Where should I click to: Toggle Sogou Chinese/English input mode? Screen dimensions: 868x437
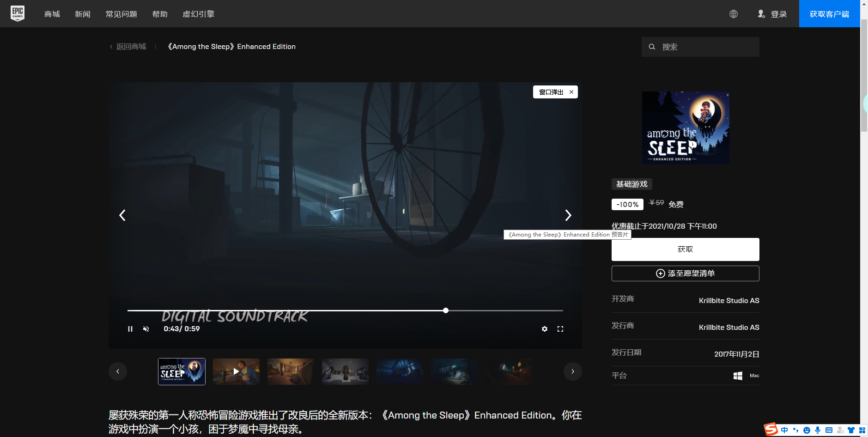pyautogui.click(x=785, y=430)
